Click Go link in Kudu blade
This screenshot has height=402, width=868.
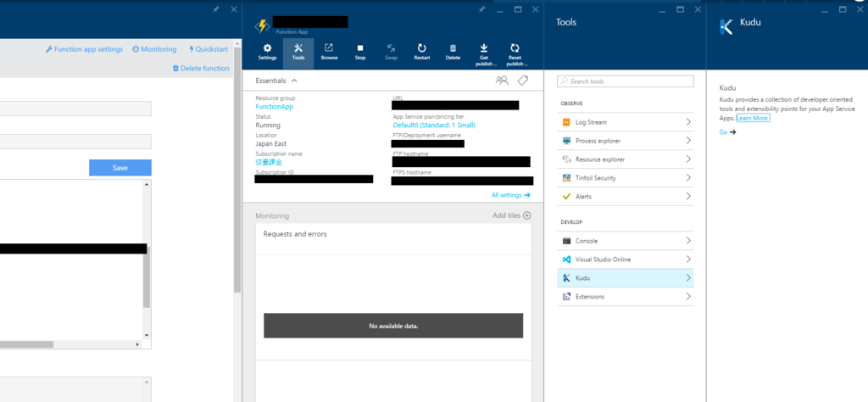727,131
